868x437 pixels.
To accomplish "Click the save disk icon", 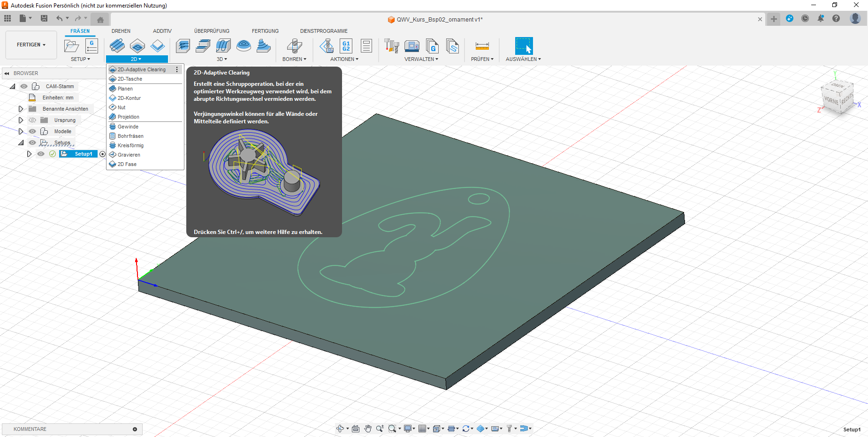I will 44,18.
